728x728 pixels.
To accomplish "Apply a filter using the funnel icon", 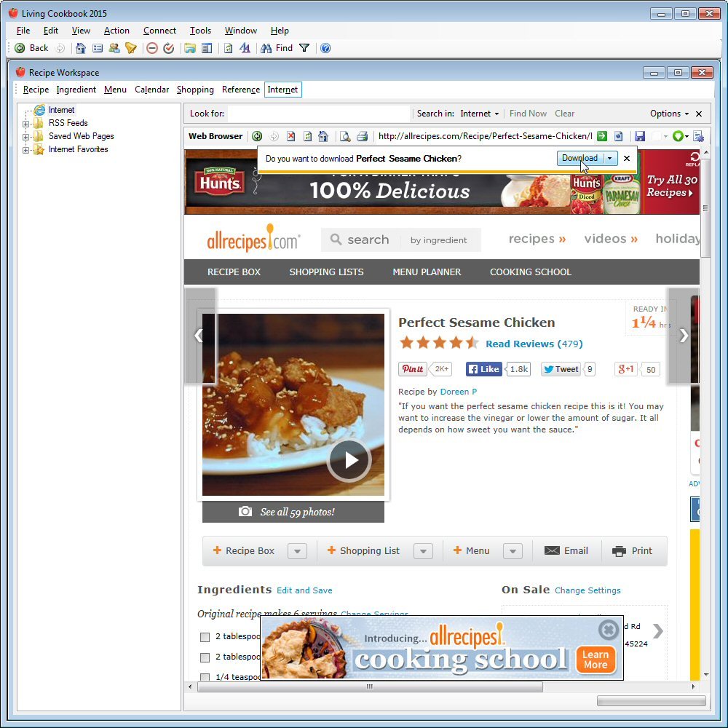I will coord(304,48).
